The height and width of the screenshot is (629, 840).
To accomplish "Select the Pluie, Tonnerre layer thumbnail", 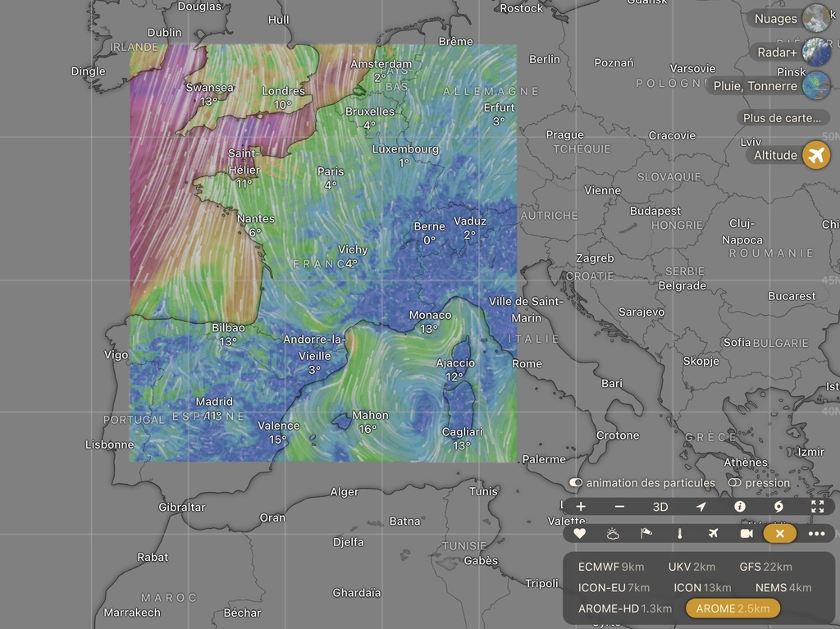I will click(816, 86).
